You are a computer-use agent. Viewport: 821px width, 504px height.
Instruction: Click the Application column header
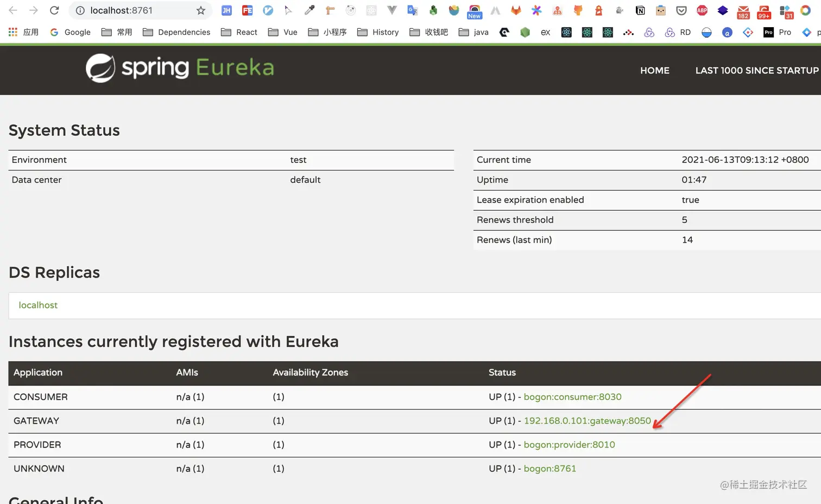(38, 373)
